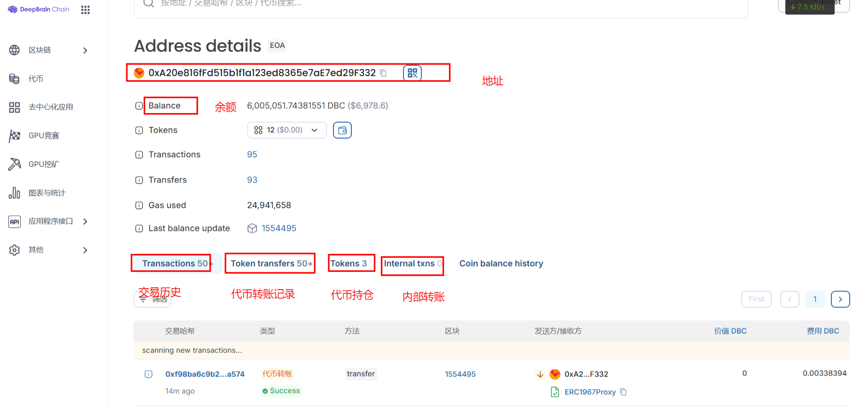Viewport: 868px width, 407px height.
Task: Open last balance update block 1554495
Action: [279, 228]
